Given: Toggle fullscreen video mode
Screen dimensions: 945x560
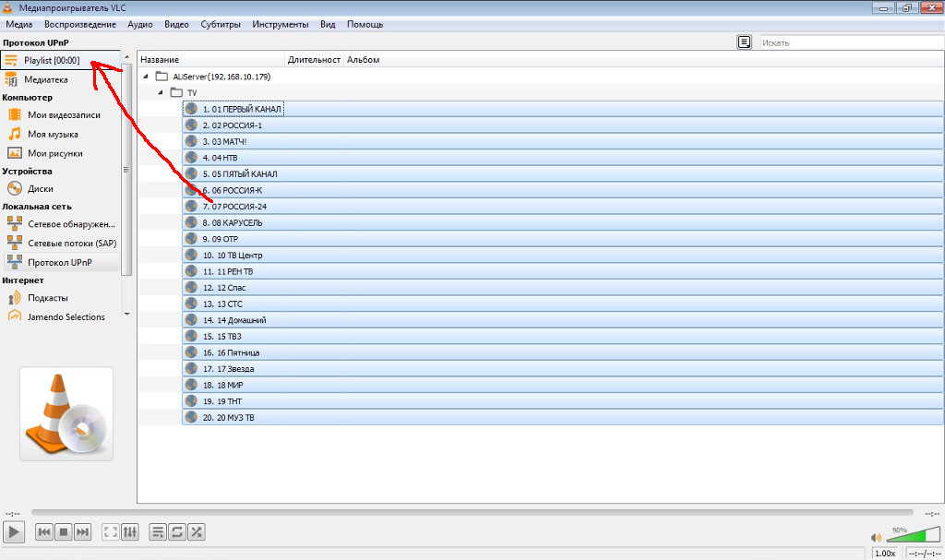Looking at the screenshot, I should point(111,531).
